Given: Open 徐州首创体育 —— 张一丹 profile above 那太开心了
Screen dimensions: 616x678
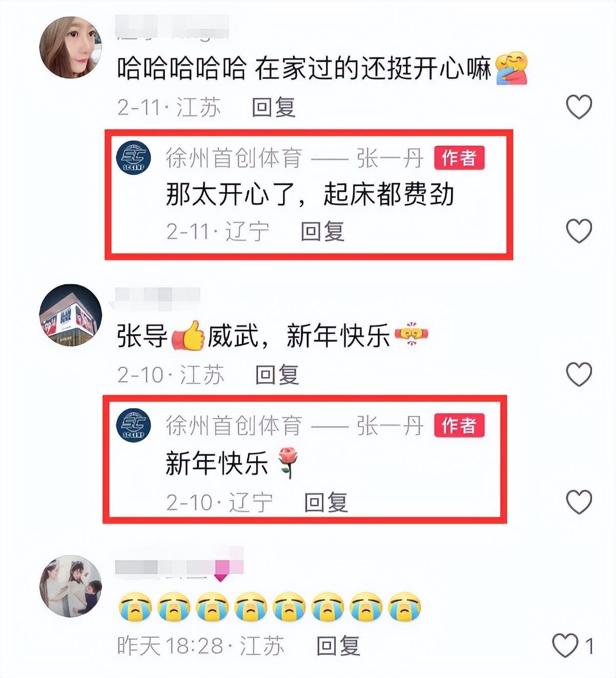Looking at the screenshot, I should [x=295, y=158].
